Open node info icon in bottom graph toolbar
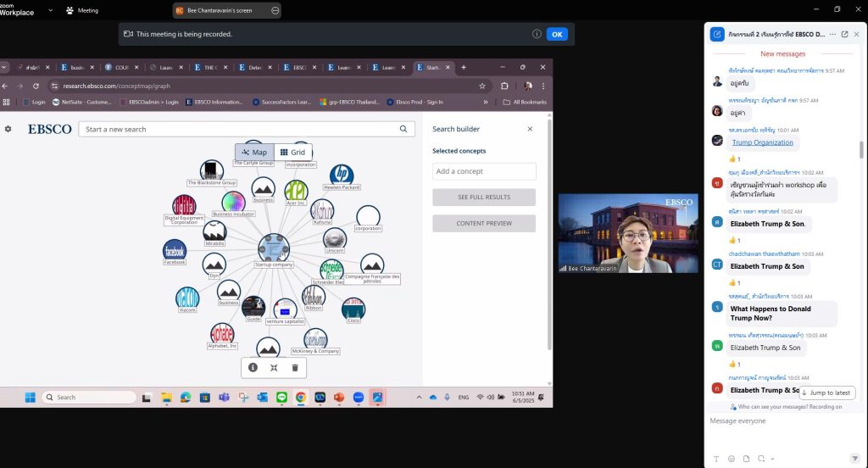This screenshot has width=868, height=468. coord(253,368)
